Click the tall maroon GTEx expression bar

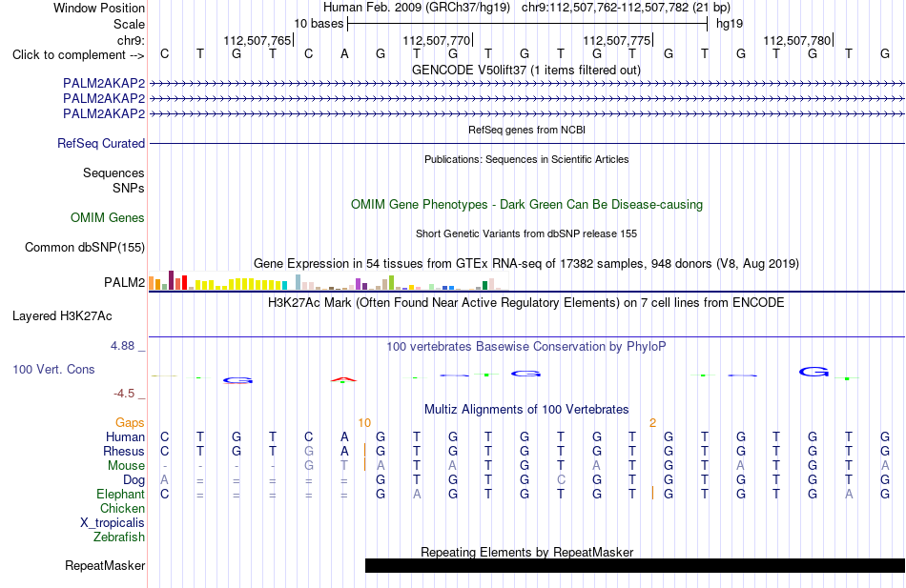[x=171, y=280]
